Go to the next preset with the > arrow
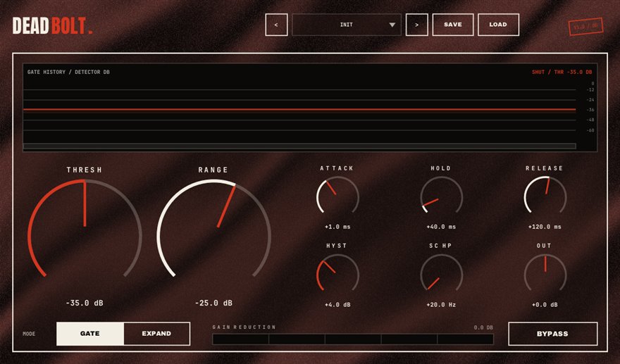Image resolution: width=620 pixels, height=364 pixels. 417,25
